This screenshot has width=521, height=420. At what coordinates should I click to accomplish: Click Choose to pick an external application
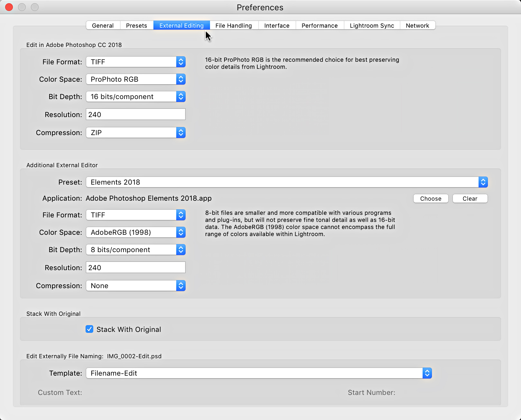click(431, 198)
